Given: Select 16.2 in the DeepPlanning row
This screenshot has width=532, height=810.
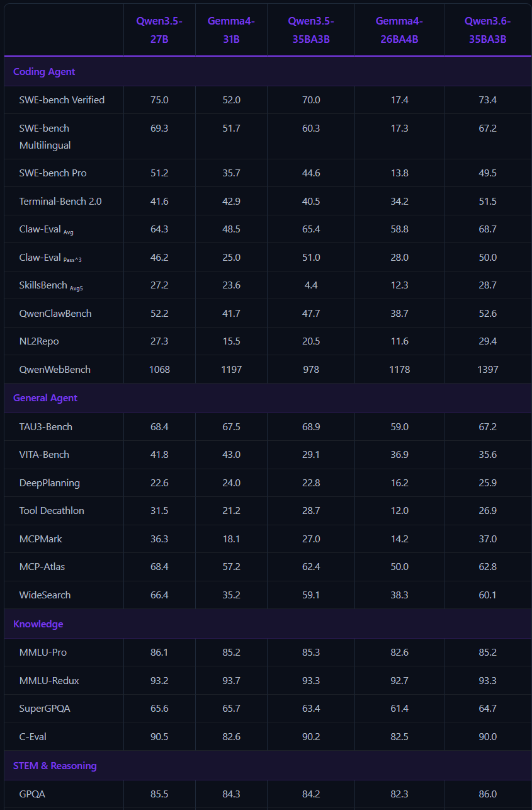Looking at the screenshot, I should (399, 483).
